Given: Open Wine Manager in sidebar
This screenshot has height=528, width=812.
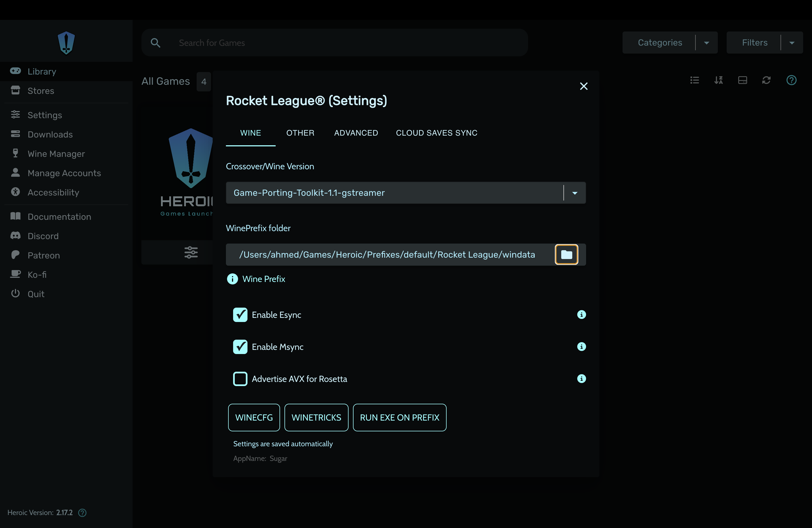Looking at the screenshot, I should pos(56,154).
